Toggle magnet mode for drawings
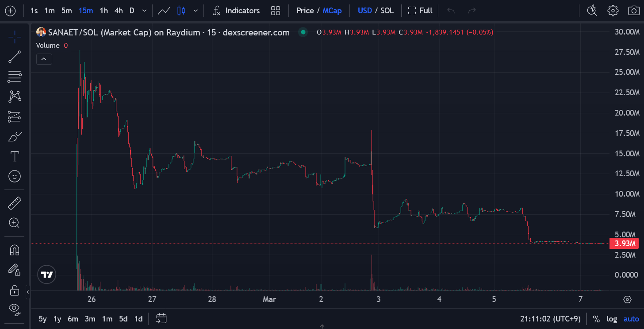This screenshot has height=329, width=644. (x=15, y=250)
